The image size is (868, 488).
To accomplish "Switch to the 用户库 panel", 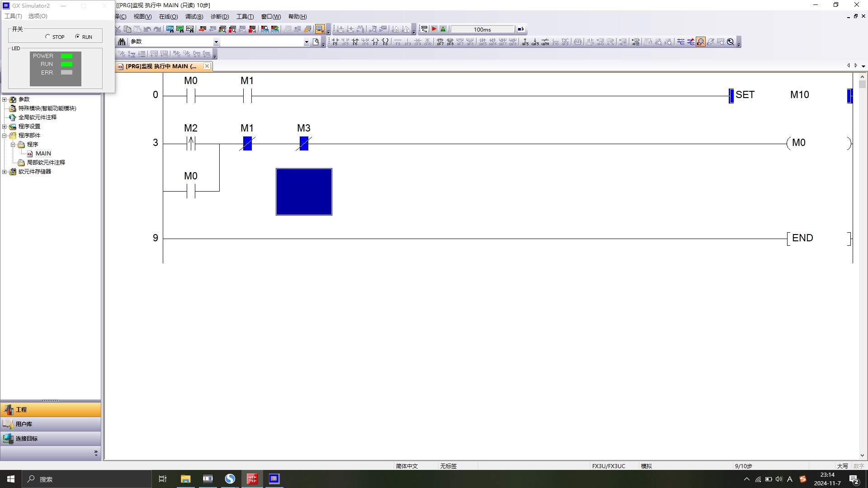I will 24,424.
